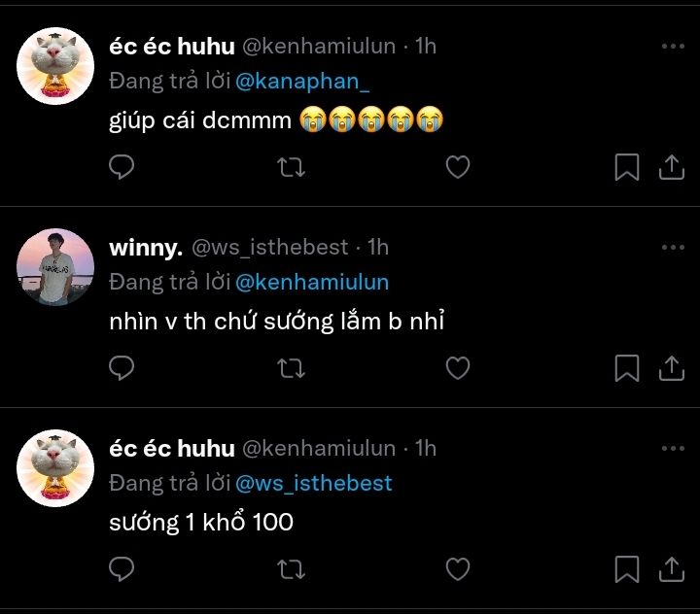This screenshot has width=700, height=614.
Task: Open the cat avatar on first tweet
Action: 54,65
